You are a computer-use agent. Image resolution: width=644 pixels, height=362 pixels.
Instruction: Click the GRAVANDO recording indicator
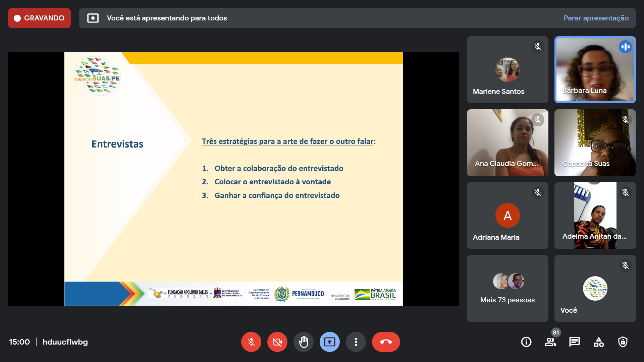39,18
